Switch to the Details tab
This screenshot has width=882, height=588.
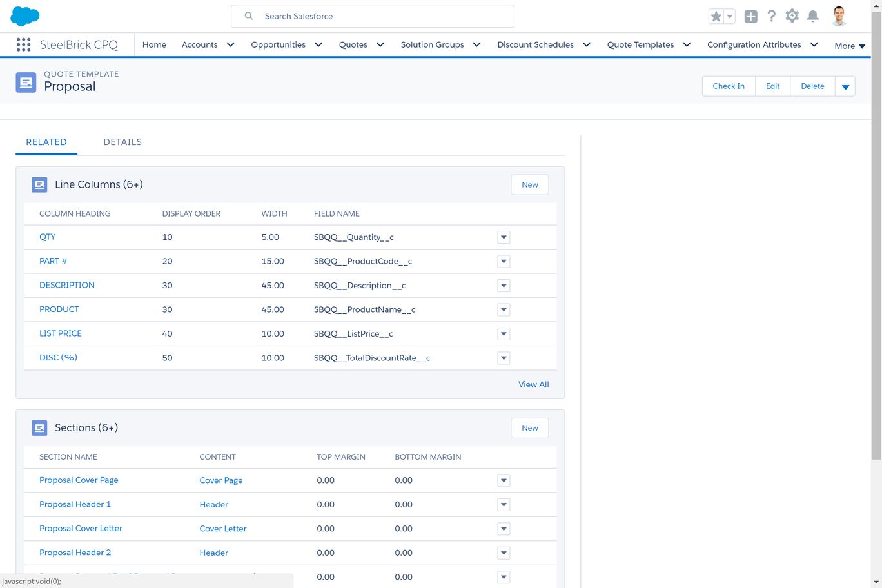coord(122,142)
